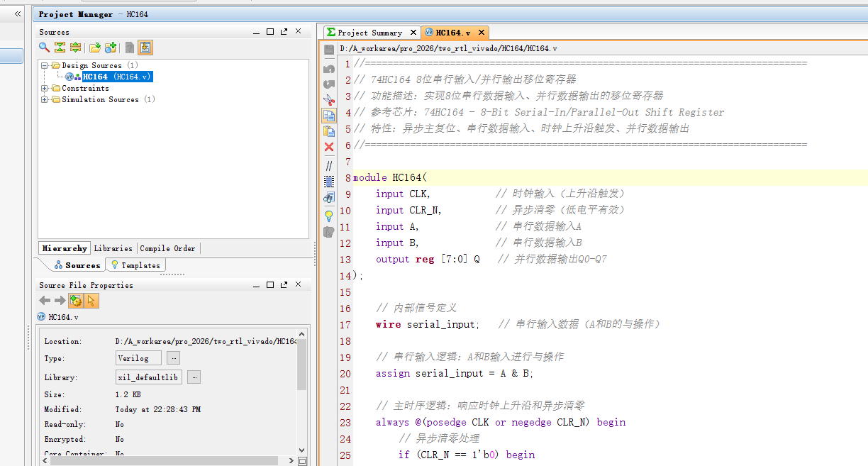Float the Sources panel
This screenshot has width=868, height=466.
[x=284, y=32]
